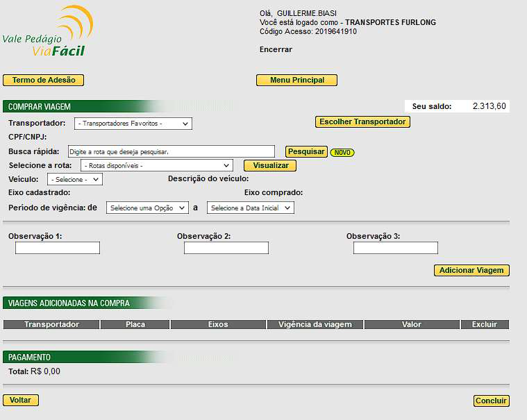Focus the Observação 2 input box
527x420 pixels.
point(226,248)
